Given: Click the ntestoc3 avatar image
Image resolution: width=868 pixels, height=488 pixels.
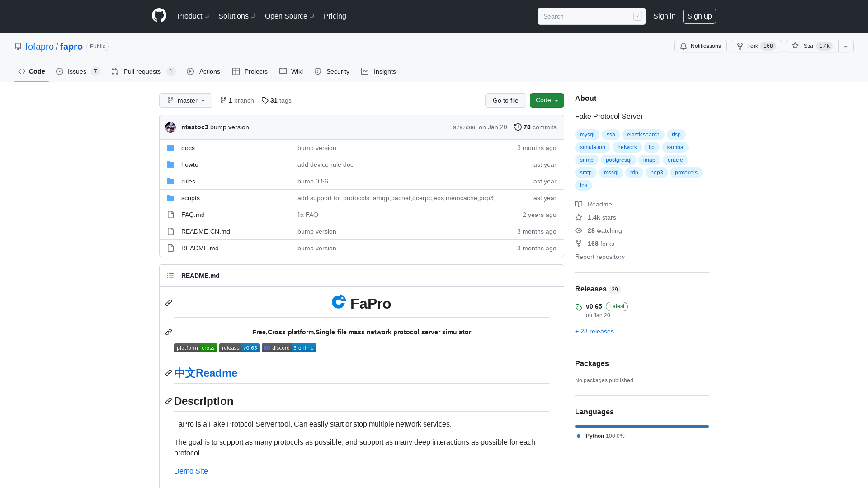Looking at the screenshot, I should [x=170, y=127].
